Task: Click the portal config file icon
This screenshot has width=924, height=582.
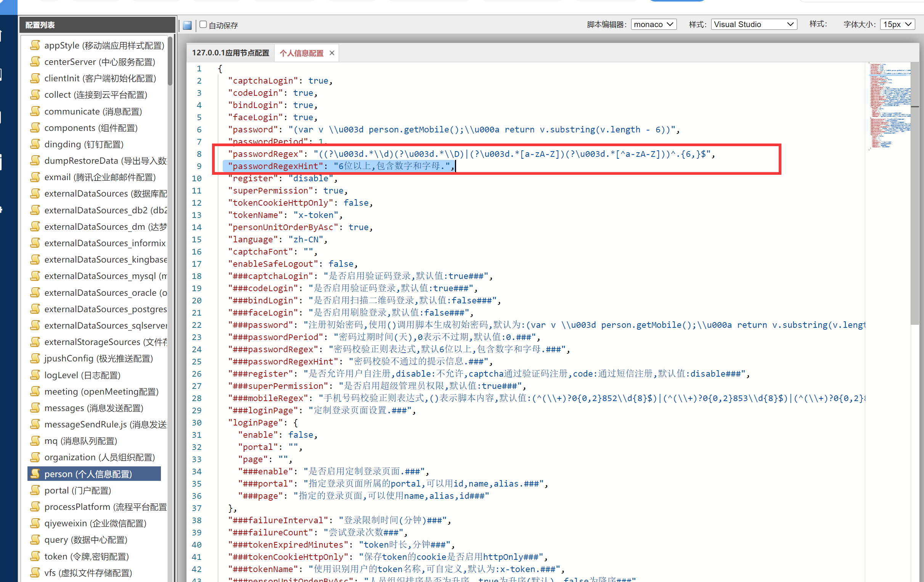Action: (x=35, y=490)
